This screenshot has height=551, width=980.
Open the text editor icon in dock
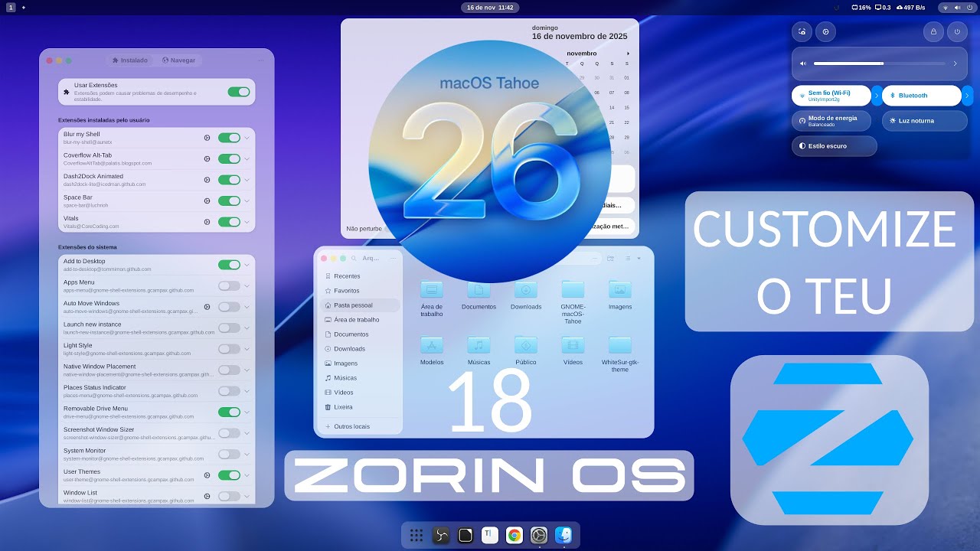pyautogui.click(x=490, y=536)
